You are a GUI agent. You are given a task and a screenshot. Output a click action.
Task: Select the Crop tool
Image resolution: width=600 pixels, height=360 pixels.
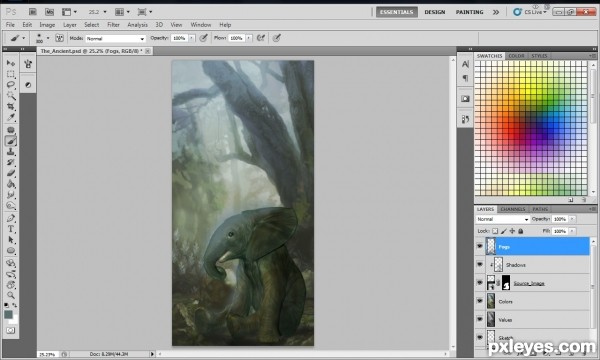tap(11, 106)
